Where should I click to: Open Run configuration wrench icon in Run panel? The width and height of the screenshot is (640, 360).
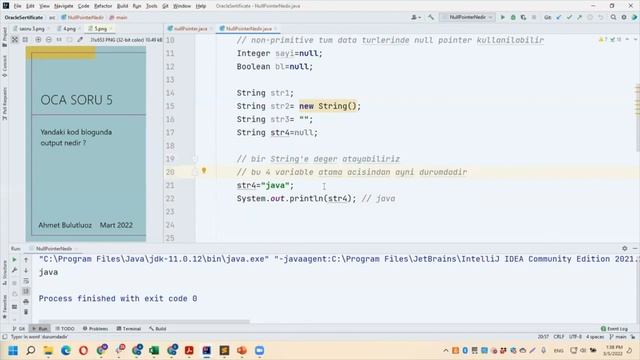(x=14, y=270)
